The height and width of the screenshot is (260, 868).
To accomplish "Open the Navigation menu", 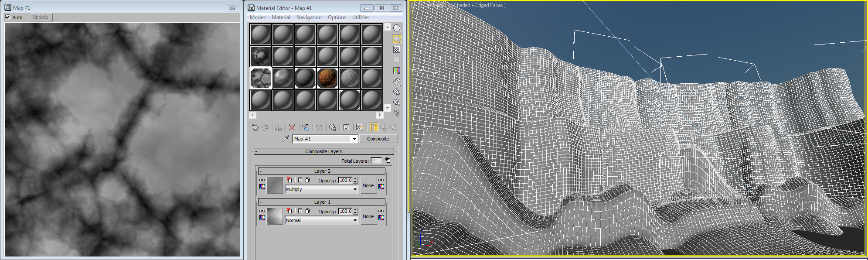I will pos(309,17).
